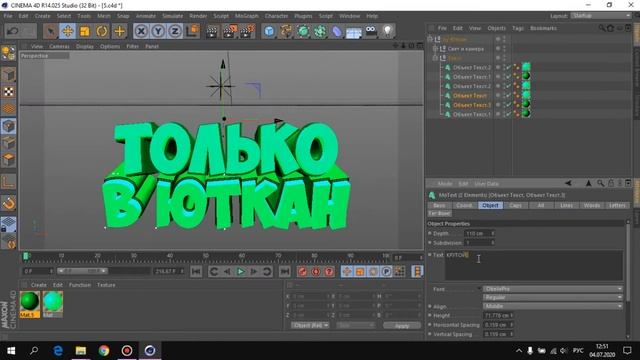Open the spline pen tool icon
This screenshot has height=360, width=640.
pos(286,31)
